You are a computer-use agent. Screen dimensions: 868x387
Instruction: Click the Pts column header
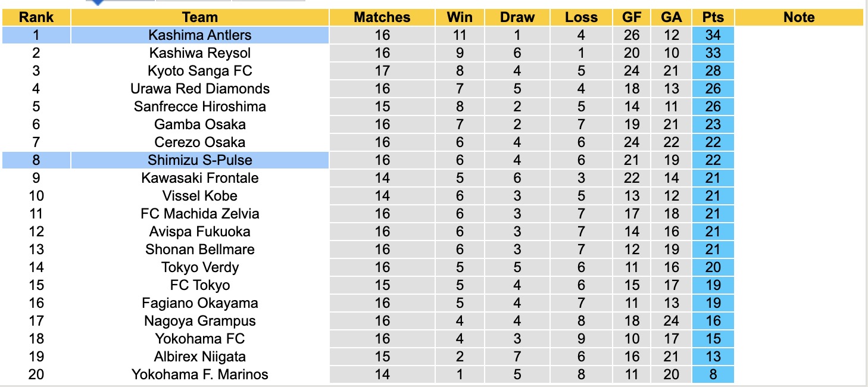click(x=713, y=17)
